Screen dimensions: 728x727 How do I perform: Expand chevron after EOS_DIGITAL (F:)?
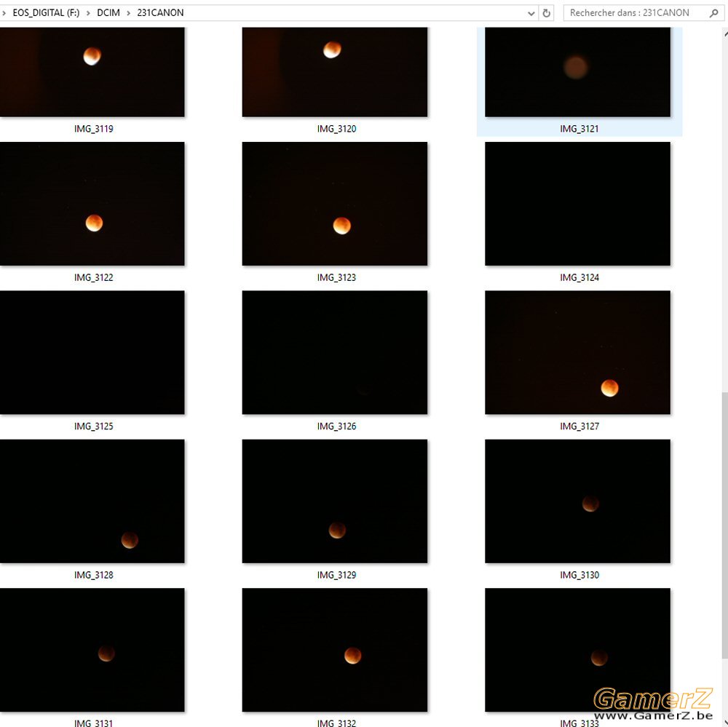[88, 13]
